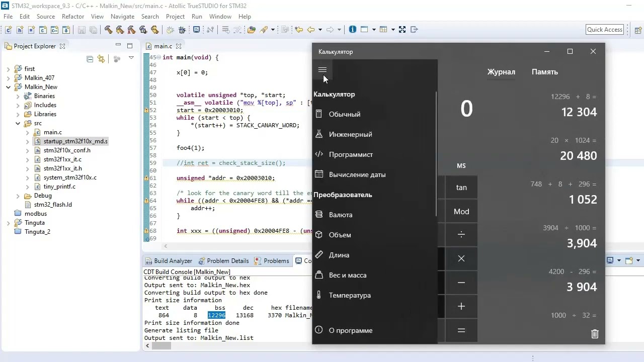
Task: Expand the Tinguta project node
Action: (9, 223)
